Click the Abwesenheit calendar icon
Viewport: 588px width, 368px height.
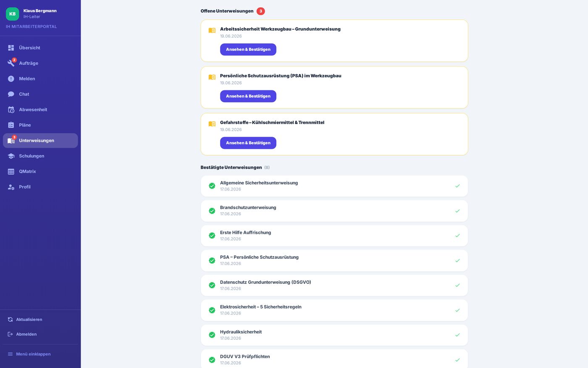point(11,110)
